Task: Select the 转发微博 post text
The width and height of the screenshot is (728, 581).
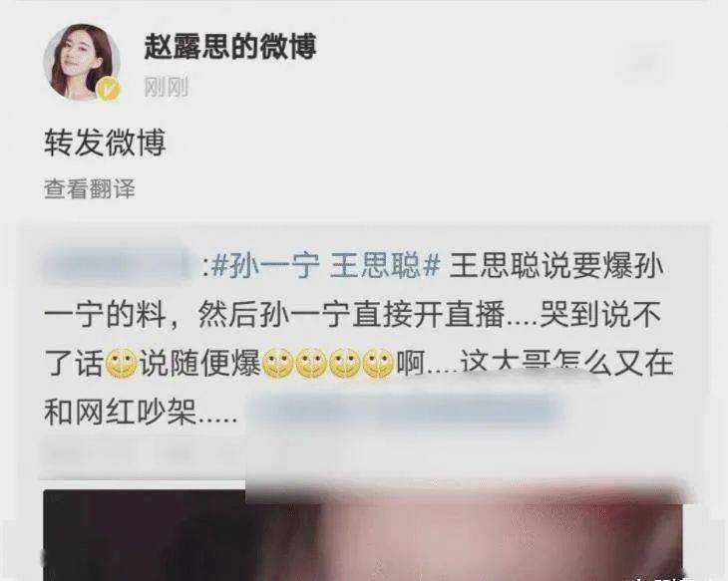Action: 105,143
